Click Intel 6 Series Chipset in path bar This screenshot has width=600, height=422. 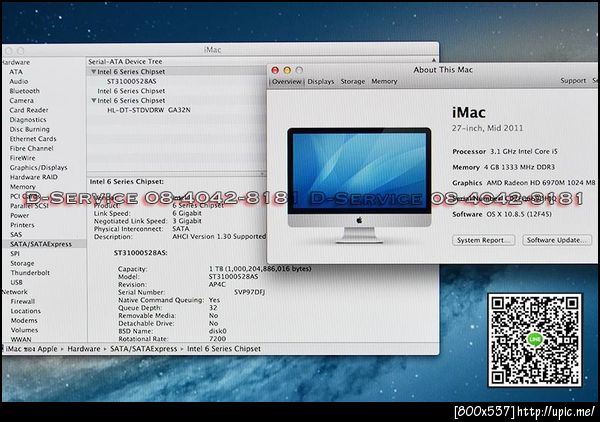(224, 349)
